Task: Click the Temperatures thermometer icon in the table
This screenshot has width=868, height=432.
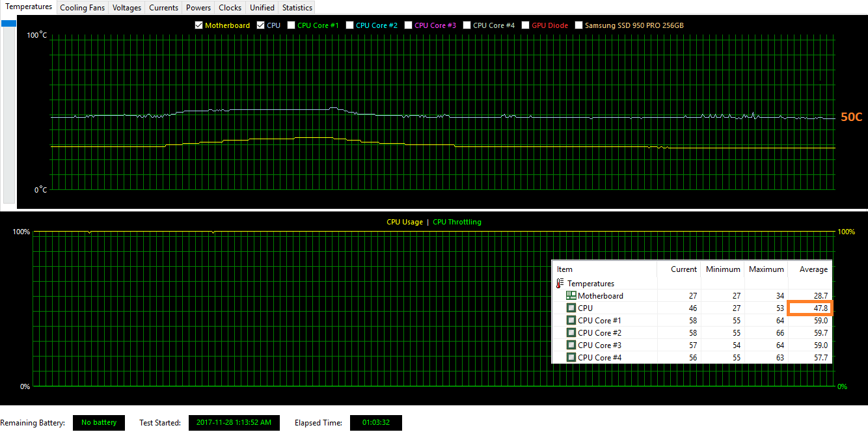Action: click(x=560, y=284)
